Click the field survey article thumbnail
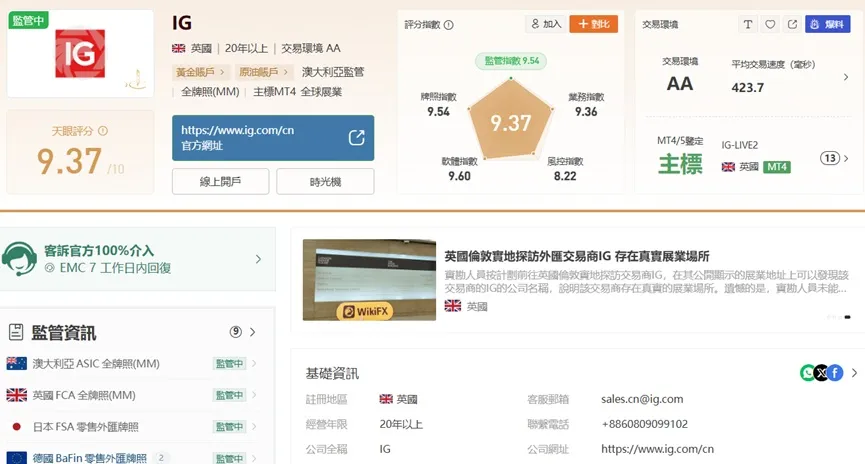The width and height of the screenshot is (865, 464). click(x=369, y=280)
